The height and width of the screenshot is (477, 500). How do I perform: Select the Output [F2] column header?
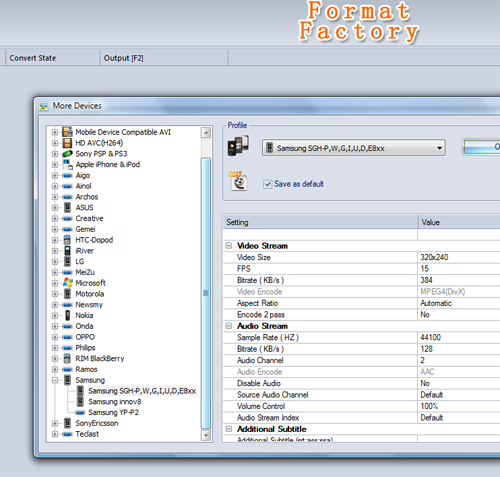[164, 58]
